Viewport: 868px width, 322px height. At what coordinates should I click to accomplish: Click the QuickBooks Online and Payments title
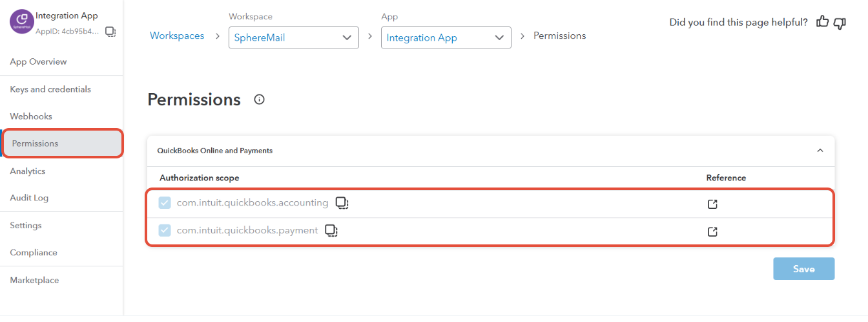tap(215, 151)
